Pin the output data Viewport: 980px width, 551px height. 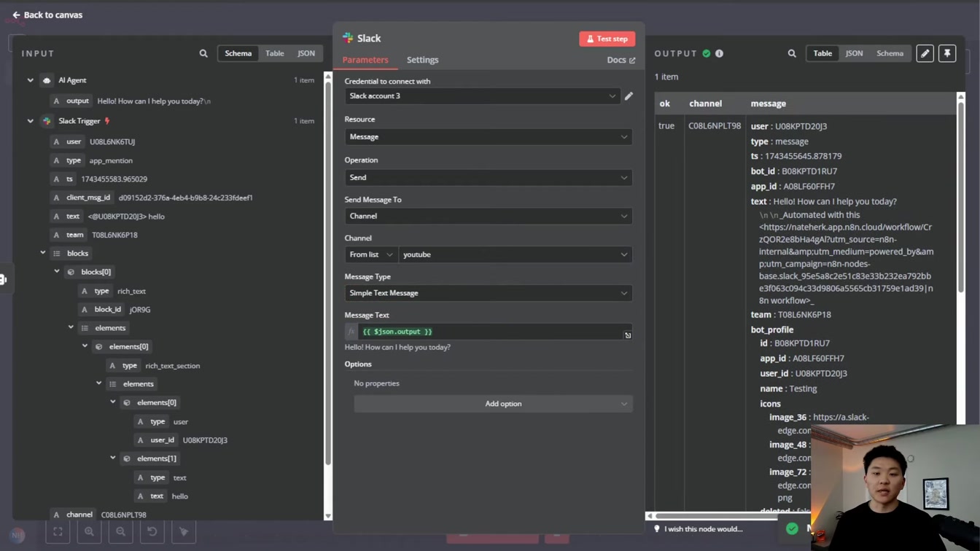coord(947,53)
